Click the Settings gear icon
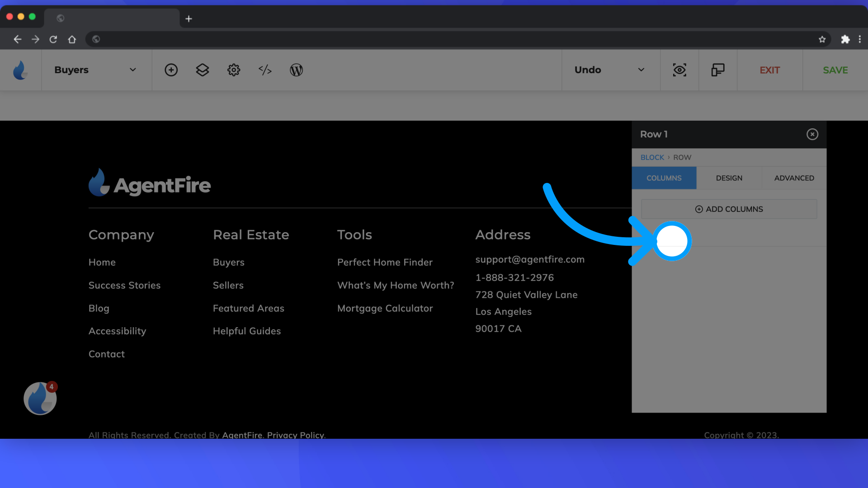 click(233, 70)
